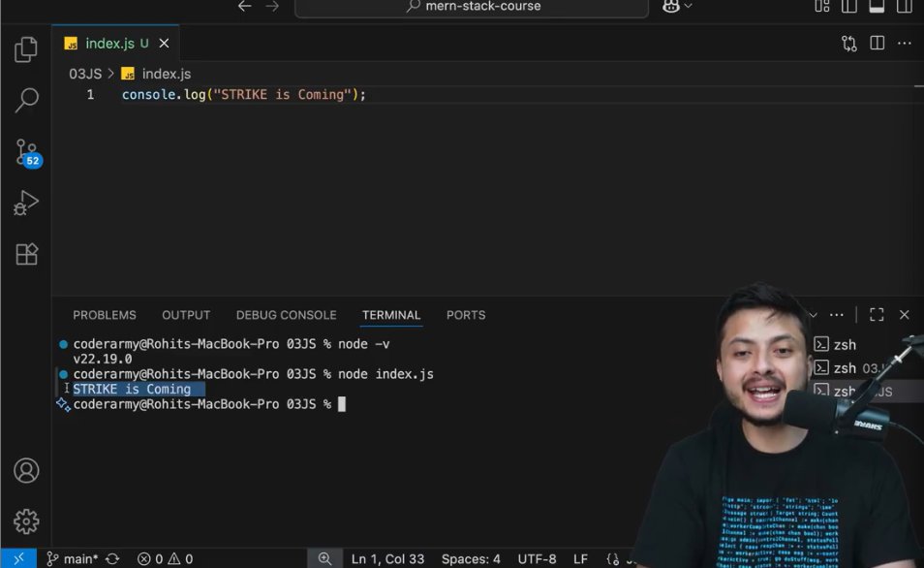Screen dimensions: 924x568
Task: Go forward using the right arrow
Action: [x=272, y=7]
